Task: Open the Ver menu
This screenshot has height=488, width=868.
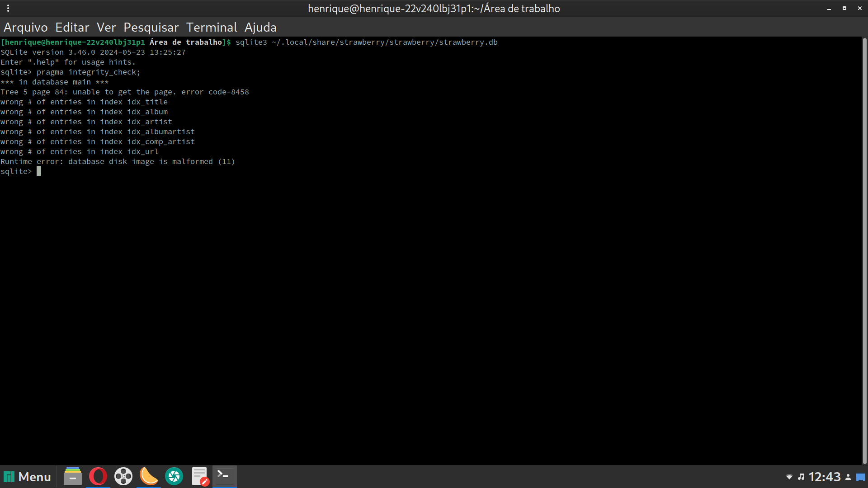Action: click(x=106, y=28)
